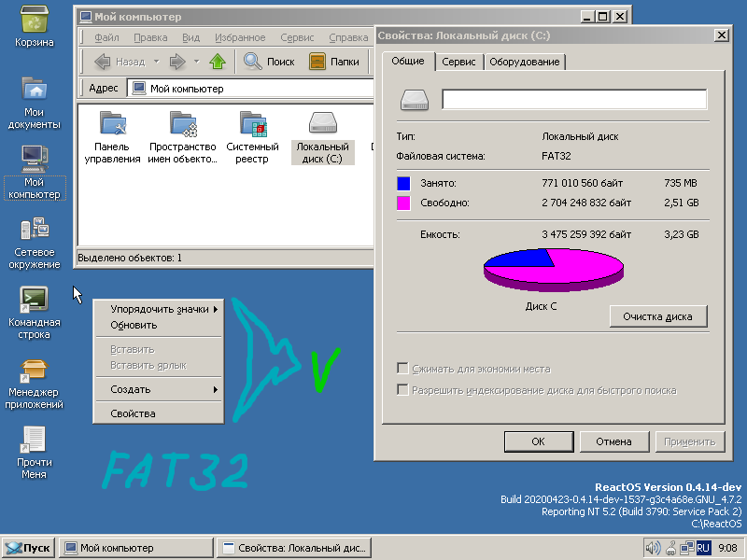The height and width of the screenshot is (560, 747).
Task: Select the Менеджер приложений desktop shortcut
Action: click(34, 384)
